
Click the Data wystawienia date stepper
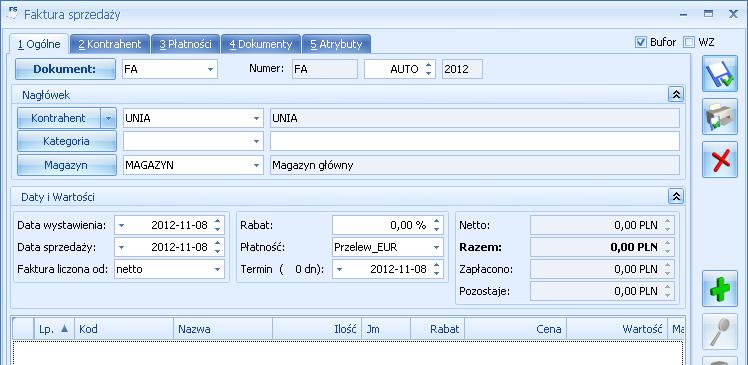[x=218, y=225]
